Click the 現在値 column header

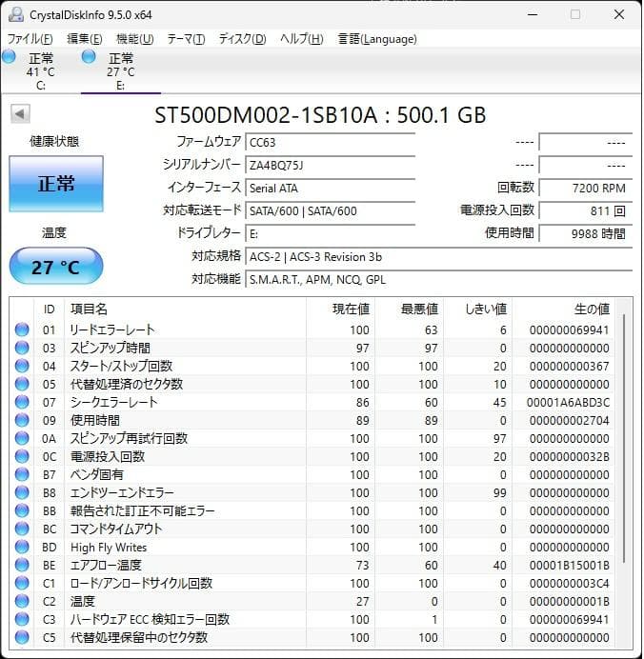coord(340,310)
